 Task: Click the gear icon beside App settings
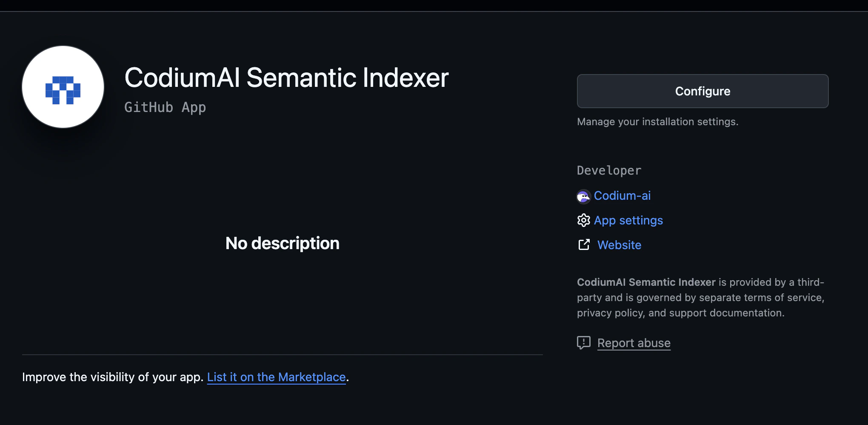[x=584, y=220]
